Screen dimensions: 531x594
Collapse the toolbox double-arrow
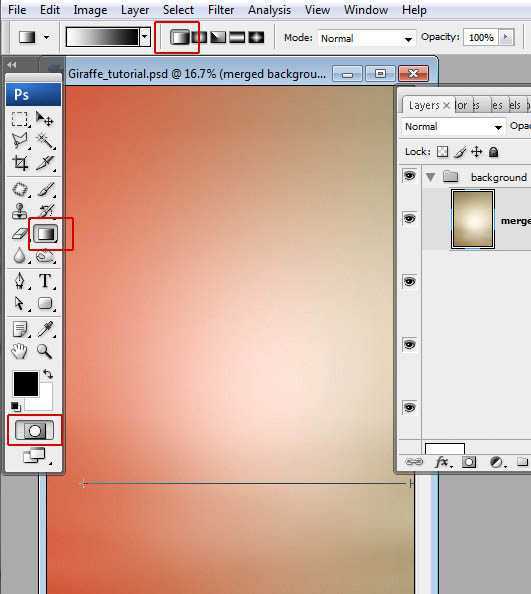(12, 65)
